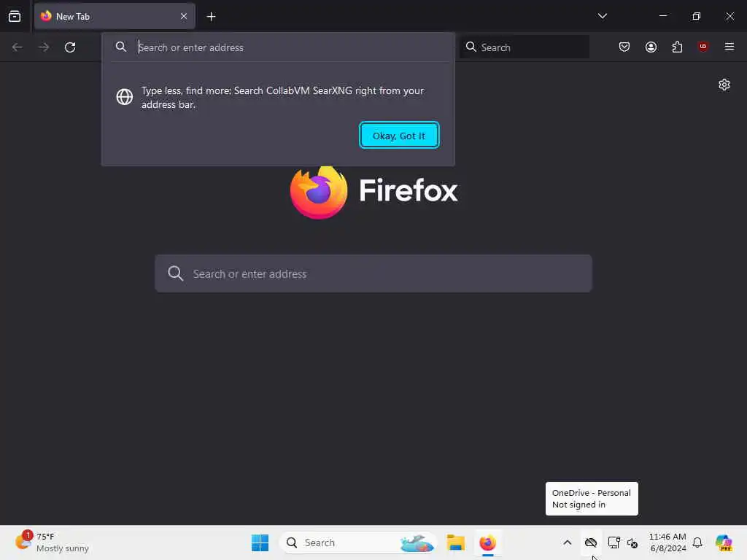The image size is (747, 560).
Task: Launch Copilot preview from taskbar
Action: click(724, 542)
